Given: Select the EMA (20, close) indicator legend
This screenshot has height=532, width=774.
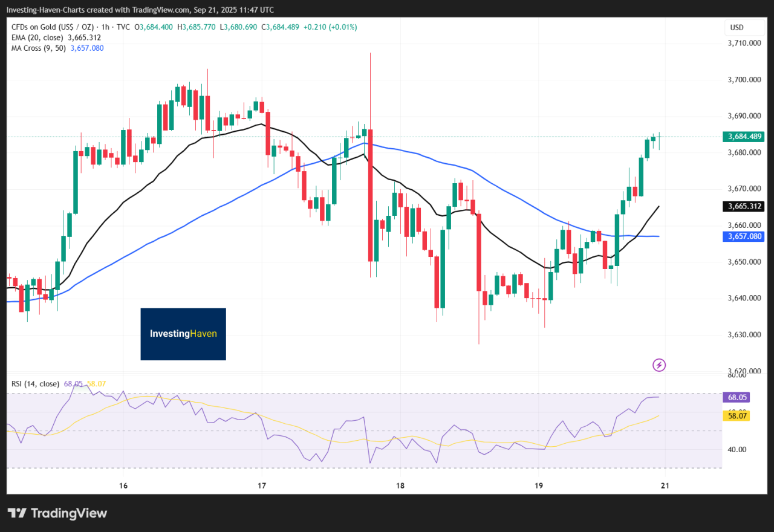Looking at the screenshot, I should coord(42,37).
